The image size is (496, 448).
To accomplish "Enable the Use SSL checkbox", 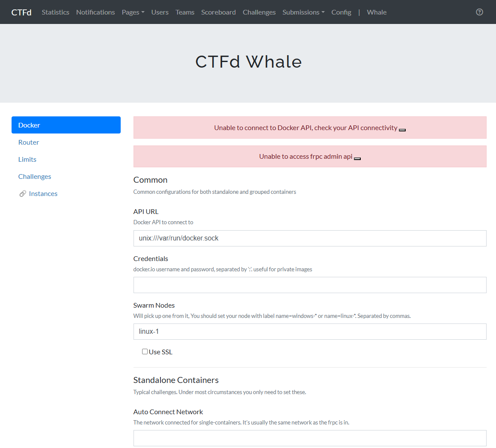I will tap(145, 352).
